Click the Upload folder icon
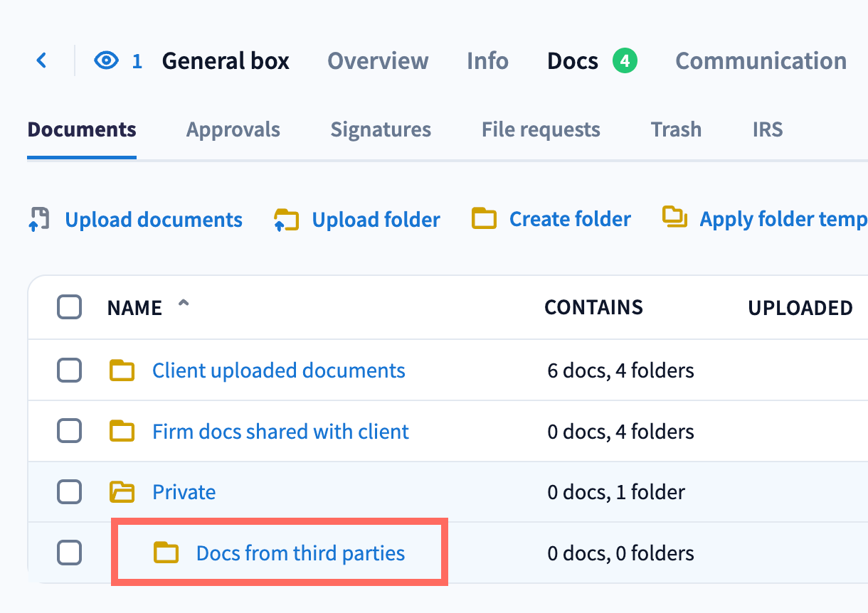Screen dimensions: 868x613 click(x=286, y=220)
